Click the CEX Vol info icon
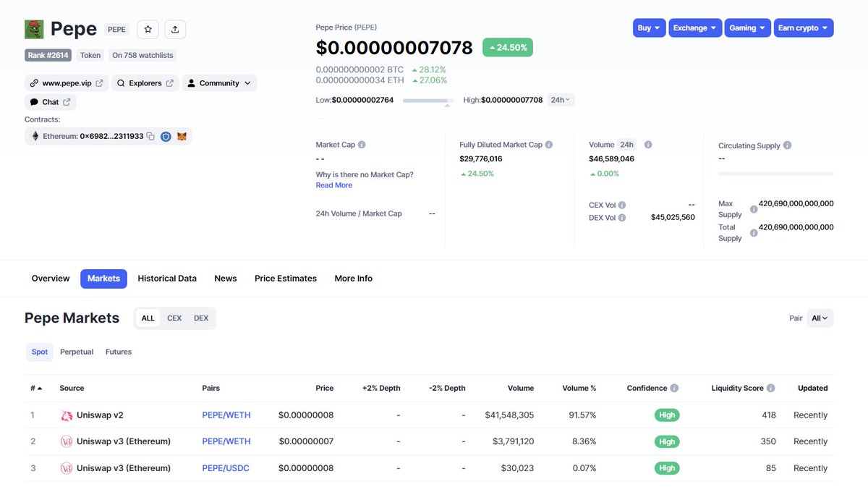 click(622, 205)
